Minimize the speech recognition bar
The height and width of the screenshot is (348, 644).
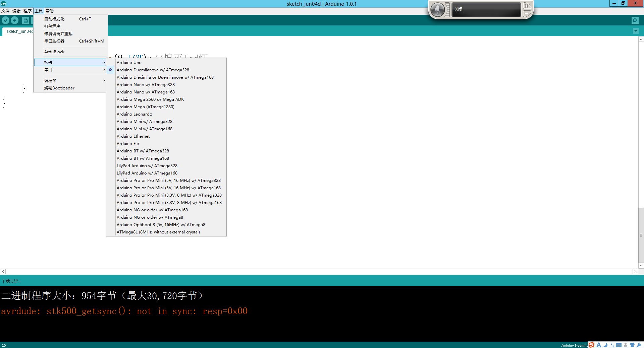pyautogui.click(x=527, y=13)
